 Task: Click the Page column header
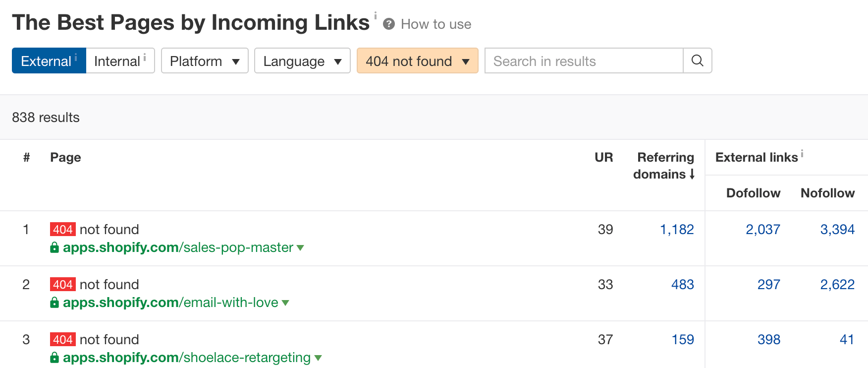pos(65,157)
